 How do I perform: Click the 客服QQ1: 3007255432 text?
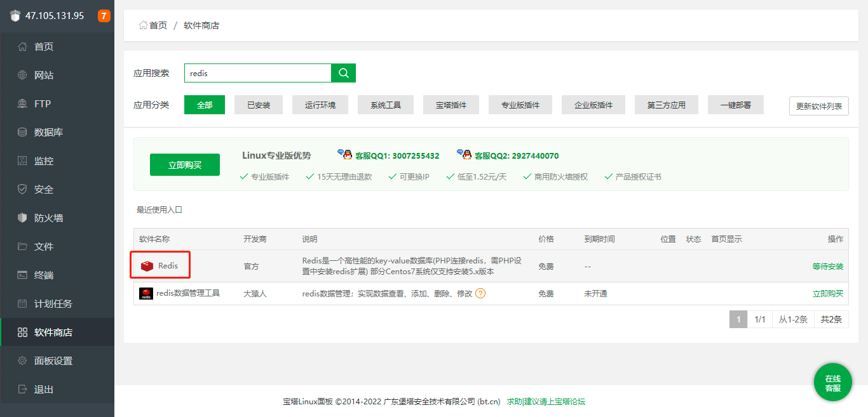point(397,156)
